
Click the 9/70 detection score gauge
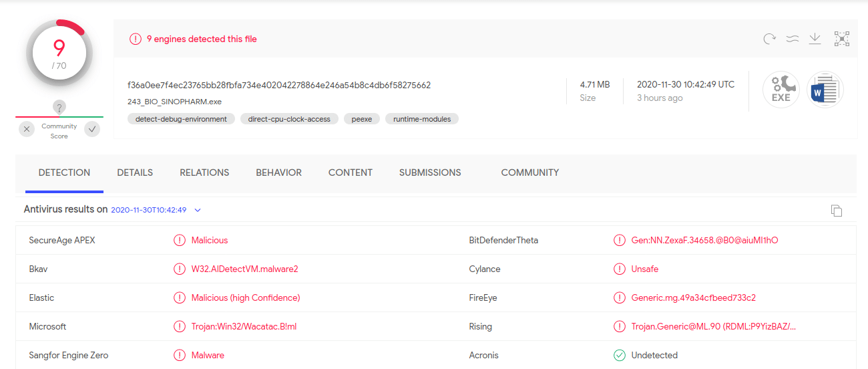click(59, 55)
